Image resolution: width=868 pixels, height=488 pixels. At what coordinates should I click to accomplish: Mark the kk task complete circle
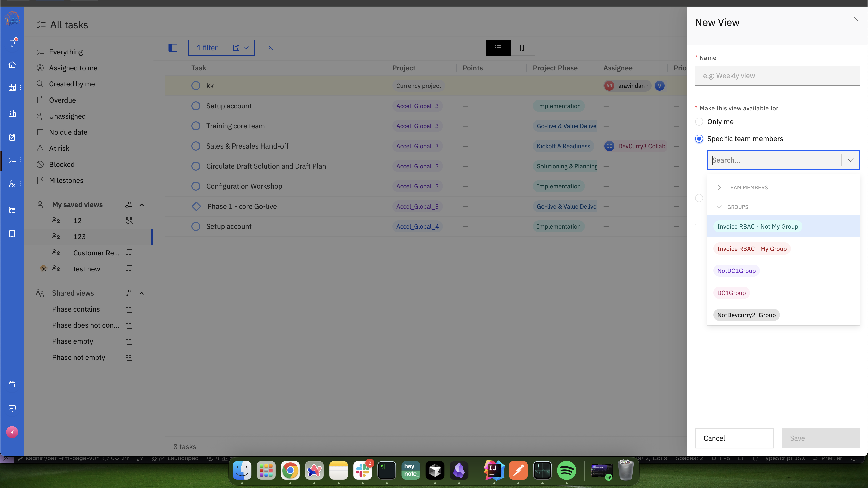pyautogui.click(x=196, y=86)
